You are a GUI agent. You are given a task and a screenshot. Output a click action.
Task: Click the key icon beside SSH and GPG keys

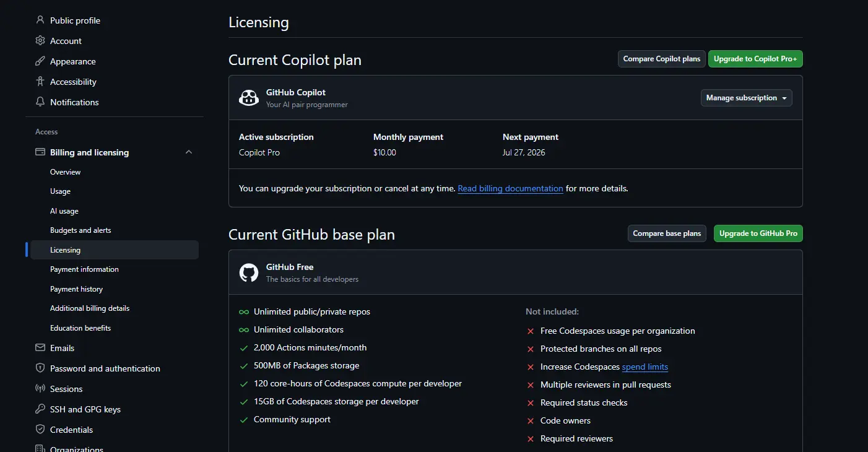click(x=40, y=409)
